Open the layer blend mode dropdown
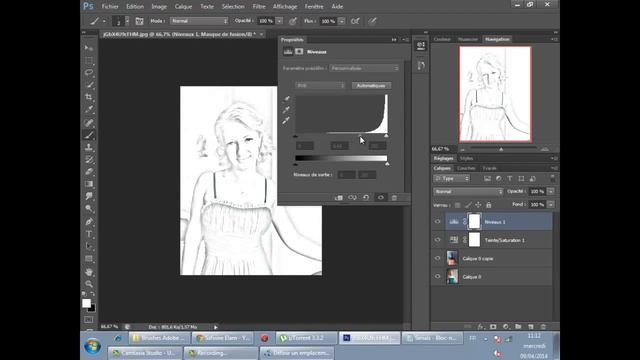Viewport: 640px width, 360px height. click(x=468, y=191)
